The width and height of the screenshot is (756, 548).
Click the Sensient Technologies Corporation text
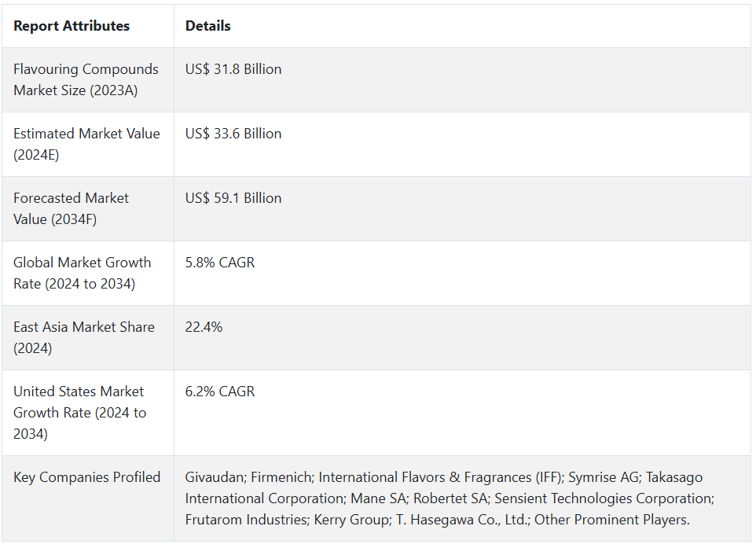click(x=603, y=498)
